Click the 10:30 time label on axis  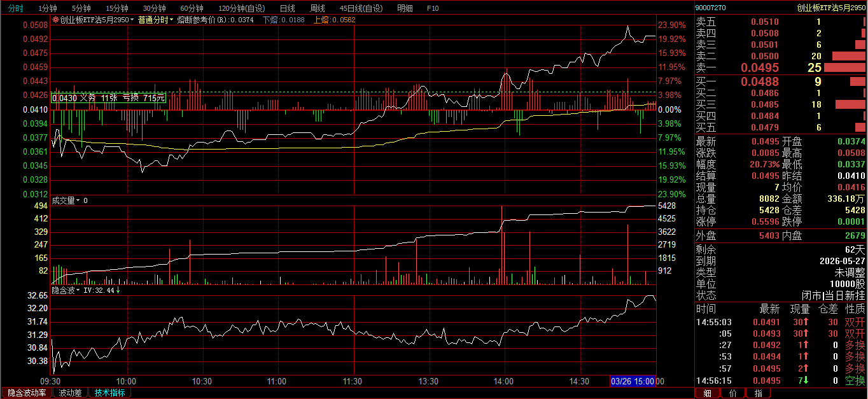[x=202, y=381]
